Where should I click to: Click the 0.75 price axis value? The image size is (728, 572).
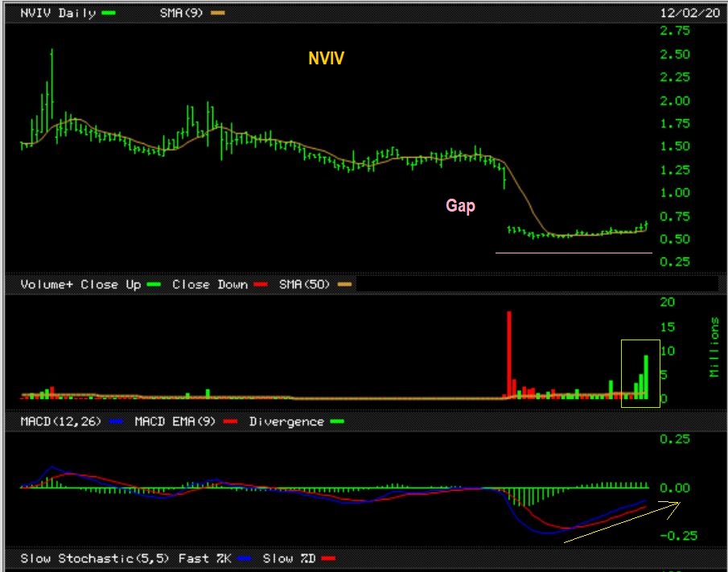tap(675, 216)
